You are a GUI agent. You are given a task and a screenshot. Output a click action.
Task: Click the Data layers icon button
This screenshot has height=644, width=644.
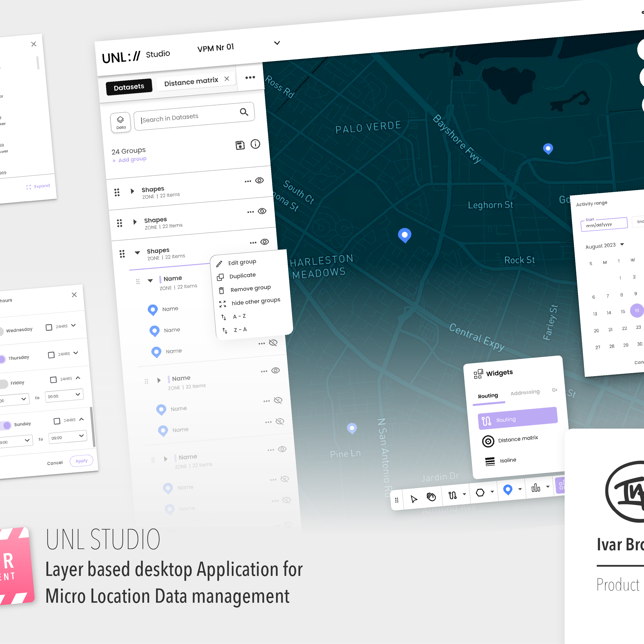pyautogui.click(x=121, y=122)
